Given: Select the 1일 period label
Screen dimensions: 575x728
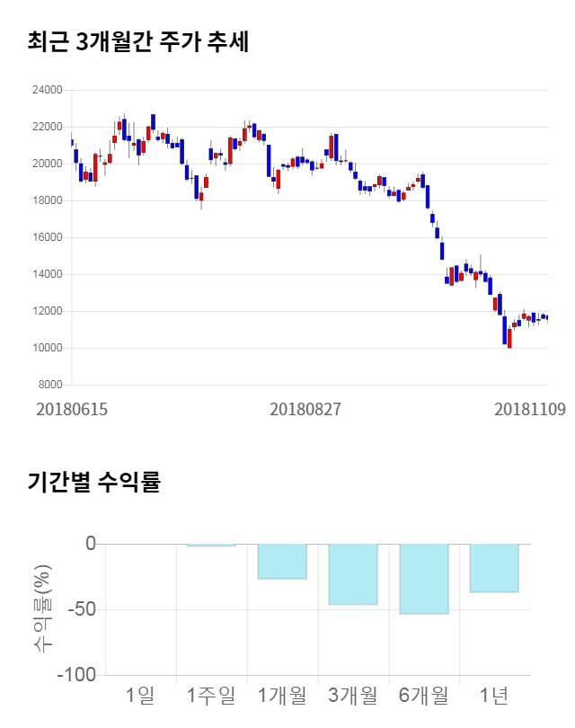Looking at the screenshot, I should tap(140, 695).
